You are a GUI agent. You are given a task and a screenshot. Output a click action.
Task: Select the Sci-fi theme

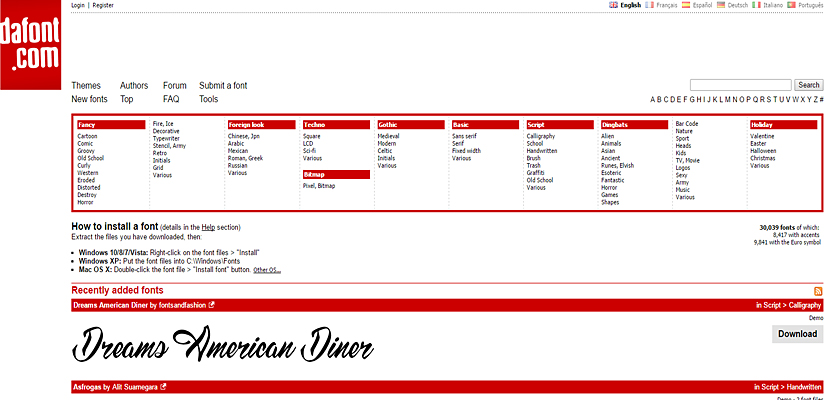pyautogui.click(x=309, y=151)
